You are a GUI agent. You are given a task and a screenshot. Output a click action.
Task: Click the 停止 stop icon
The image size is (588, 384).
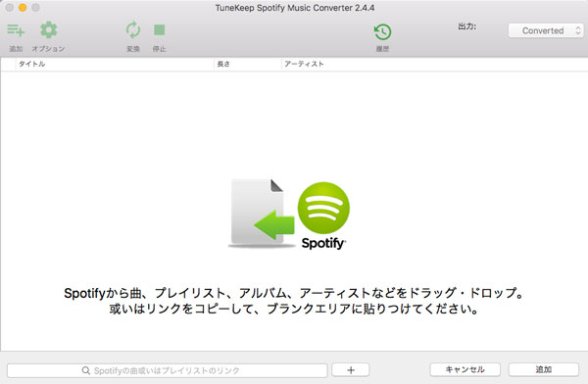[160, 30]
